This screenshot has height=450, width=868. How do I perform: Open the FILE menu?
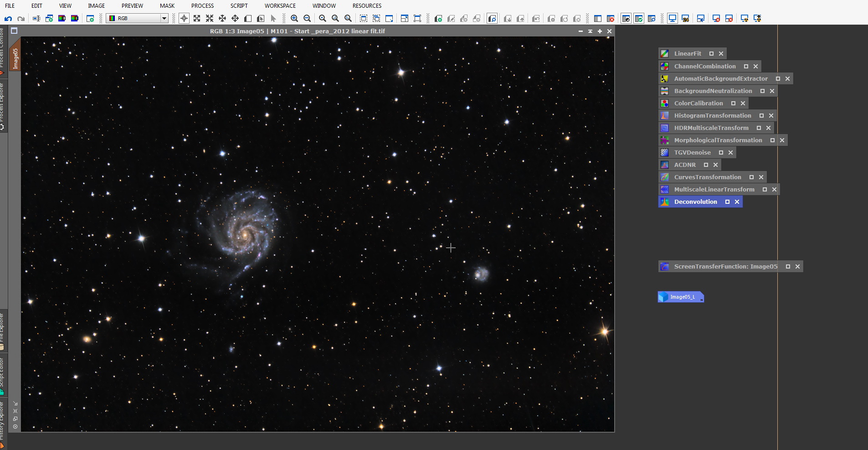point(10,5)
